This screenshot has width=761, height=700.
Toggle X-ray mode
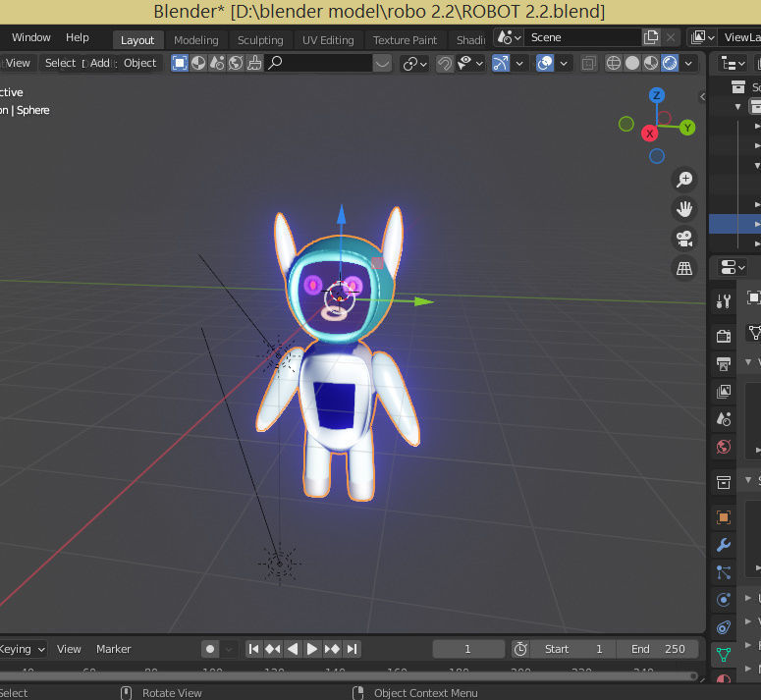(x=589, y=64)
